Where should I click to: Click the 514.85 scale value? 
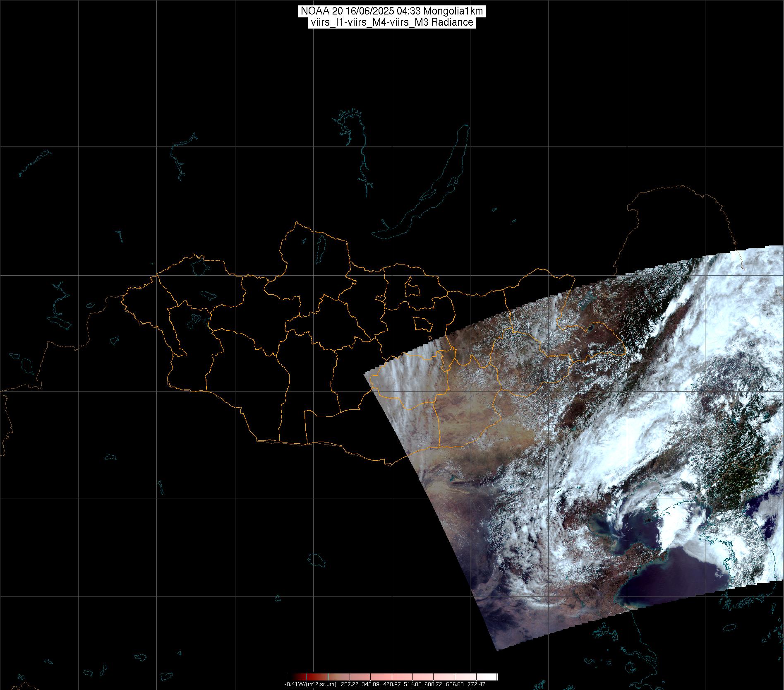(413, 684)
